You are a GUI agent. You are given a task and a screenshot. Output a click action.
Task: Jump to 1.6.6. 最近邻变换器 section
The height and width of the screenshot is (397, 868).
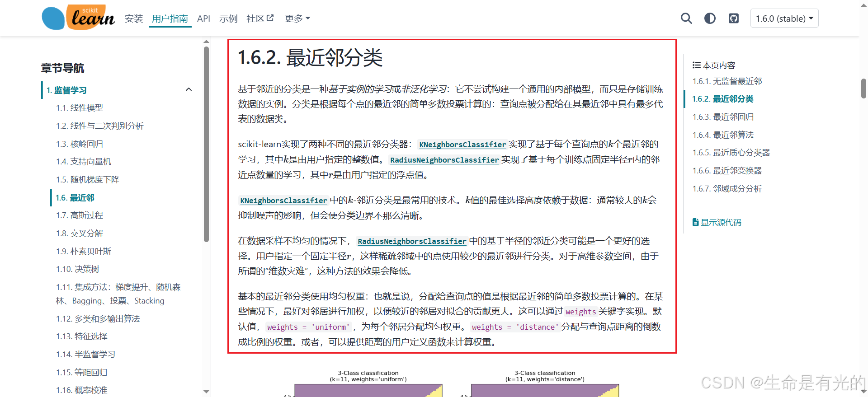[x=727, y=171]
